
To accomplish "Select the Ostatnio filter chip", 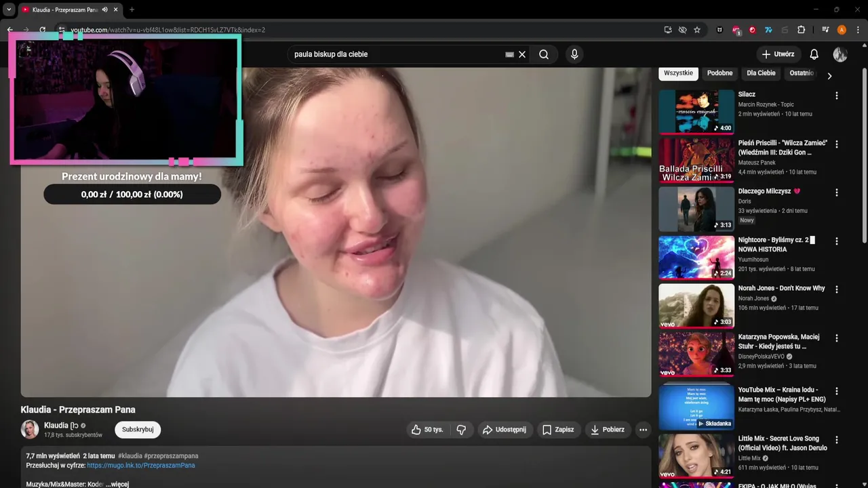I will click(x=802, y=73).
